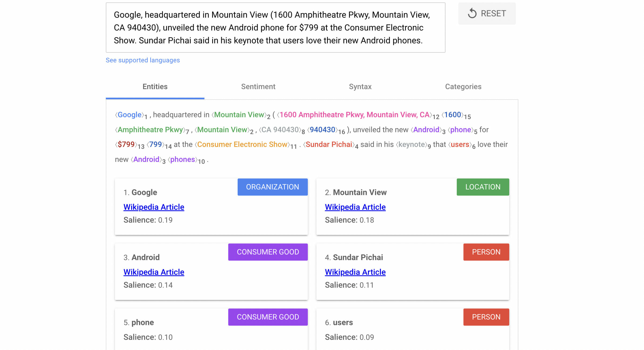The image size is (644, 350).
Task: Click the gray 'CA 940430' entity
Action: pyautogui.click(x=280, y=130)
